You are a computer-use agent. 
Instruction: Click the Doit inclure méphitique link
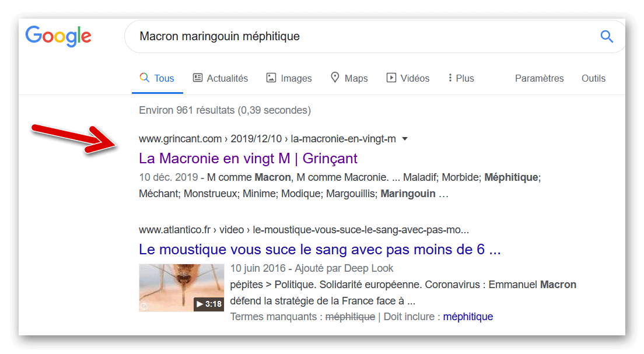tap(468, 317)
